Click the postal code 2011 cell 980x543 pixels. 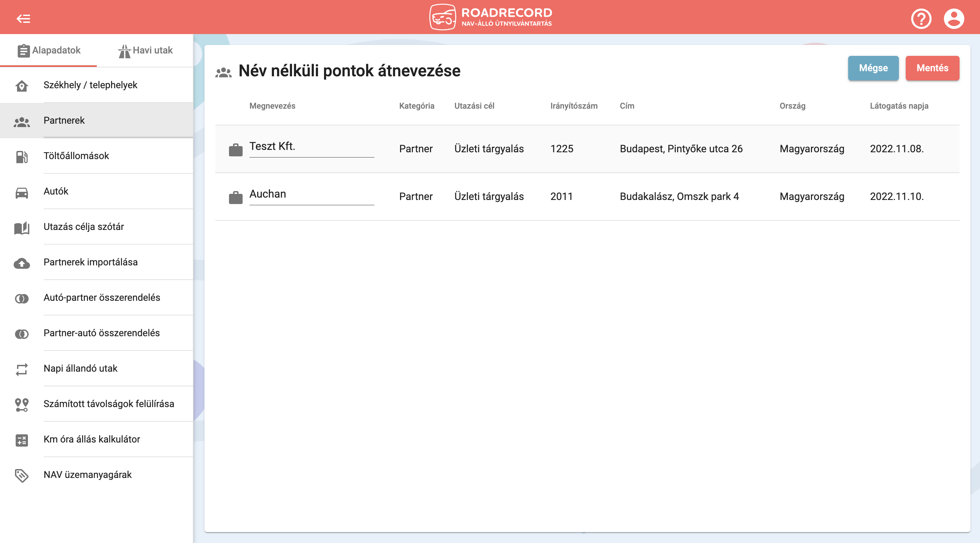click(561, 196)
